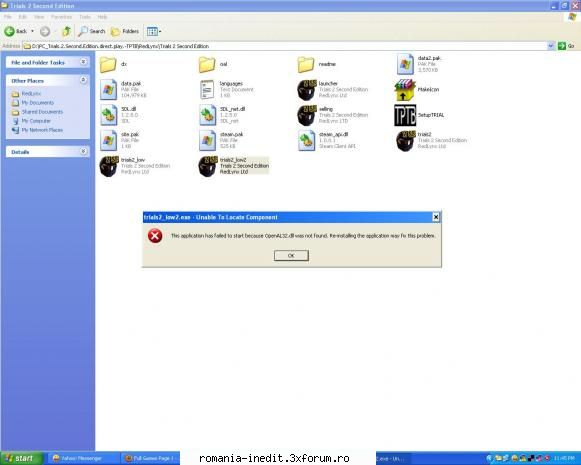Select the steam_api.dll file icon

pyautogui.click(x=306, y=140)
